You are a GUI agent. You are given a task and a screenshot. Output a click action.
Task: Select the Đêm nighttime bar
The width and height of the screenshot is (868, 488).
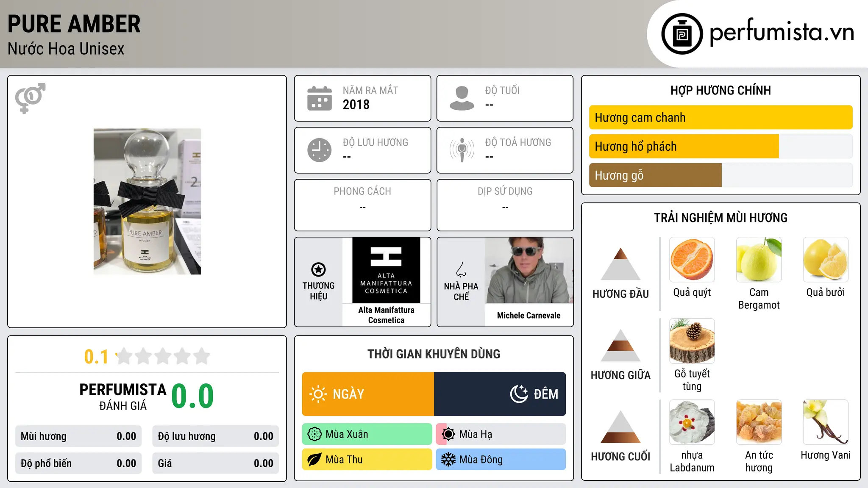click(500, 394)
